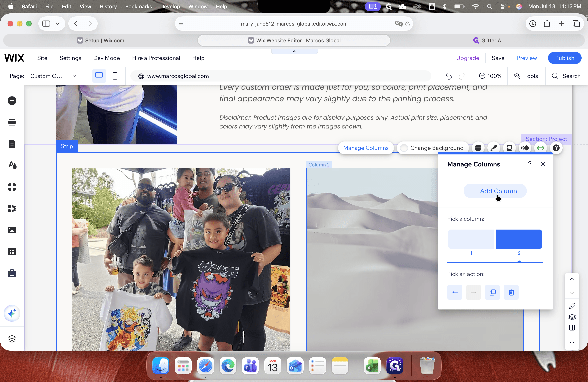Click the Add Column button
This screenshot has height=382, width=588.
click(x=495, y=191)
